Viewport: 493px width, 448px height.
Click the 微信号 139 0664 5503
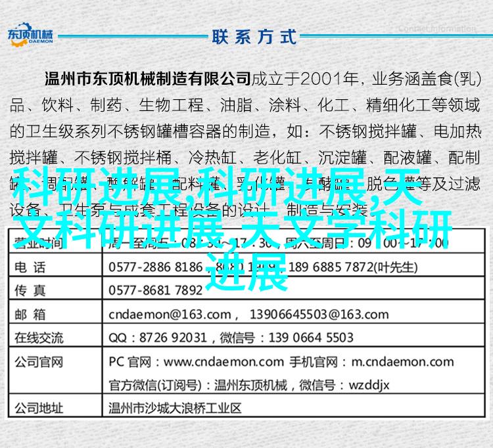click(x=287, y=338)
